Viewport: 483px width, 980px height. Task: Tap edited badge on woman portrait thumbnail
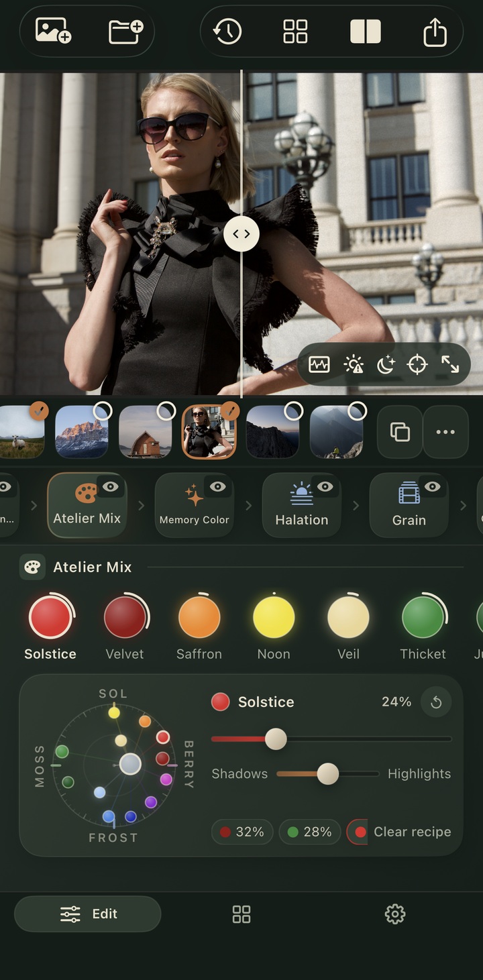(230, 411)
